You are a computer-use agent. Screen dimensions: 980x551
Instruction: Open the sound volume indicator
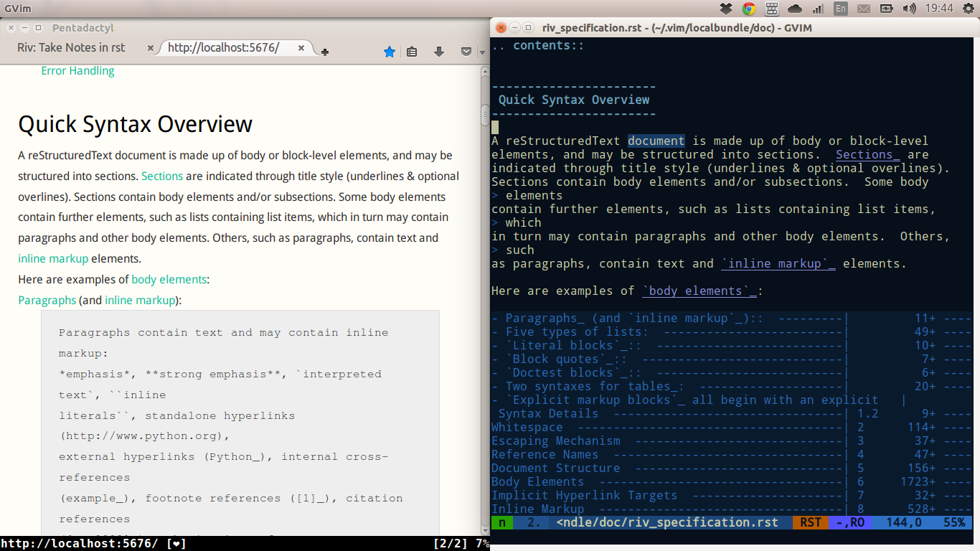(909, 9)
